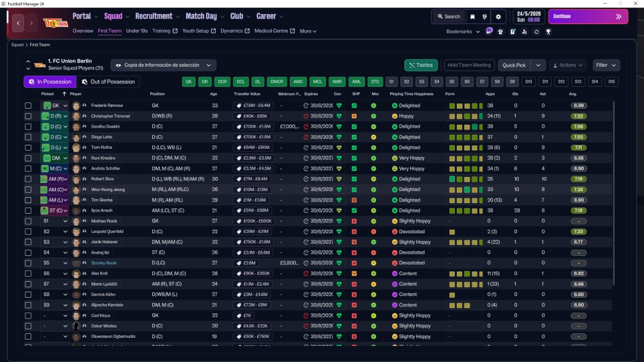Open the Copia de Información de selección dropdown
The image size is (644, 362).
pyautogui.click(x=164, y=65)
